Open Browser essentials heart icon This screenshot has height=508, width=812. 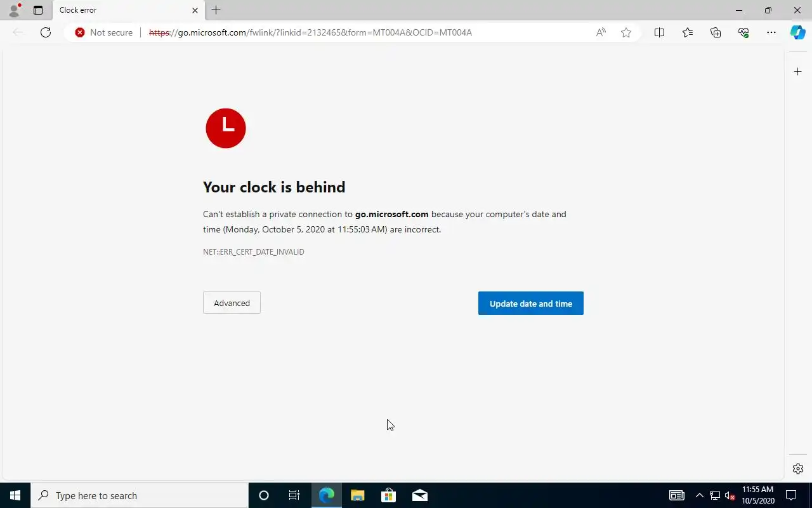tap(743, 32)
